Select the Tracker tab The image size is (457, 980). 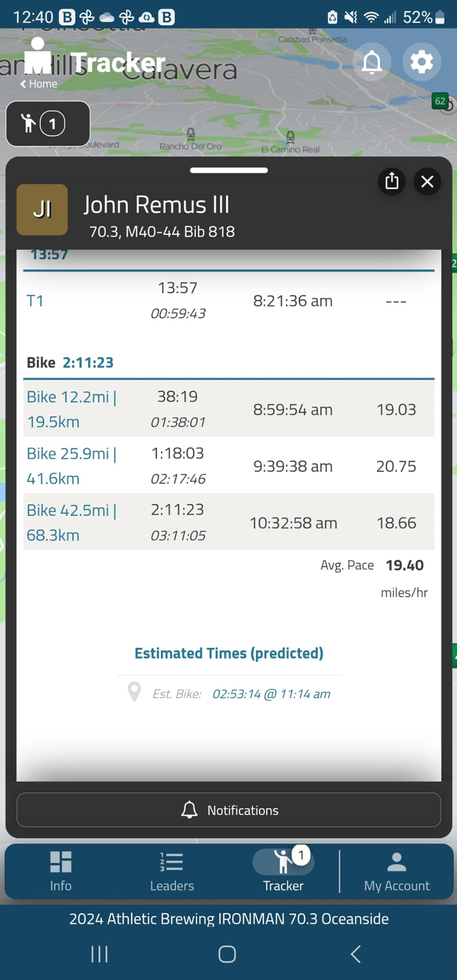283,870
